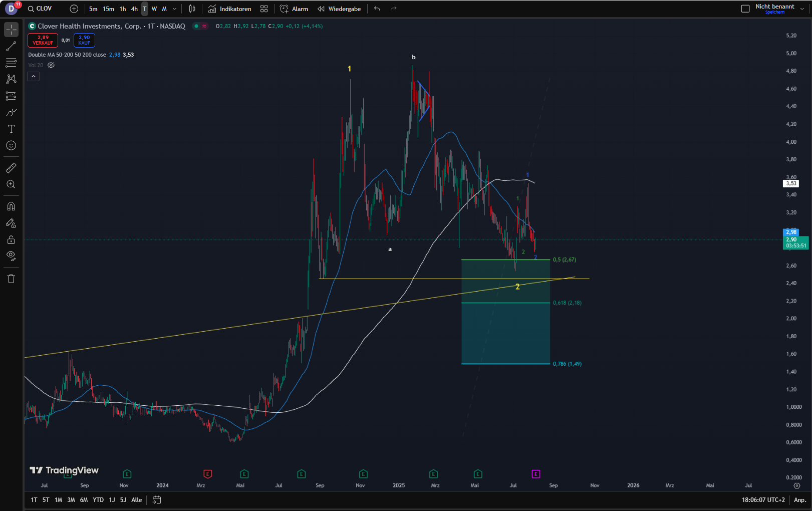Collapse the indicator legend arrow

(x=33, y=77)
